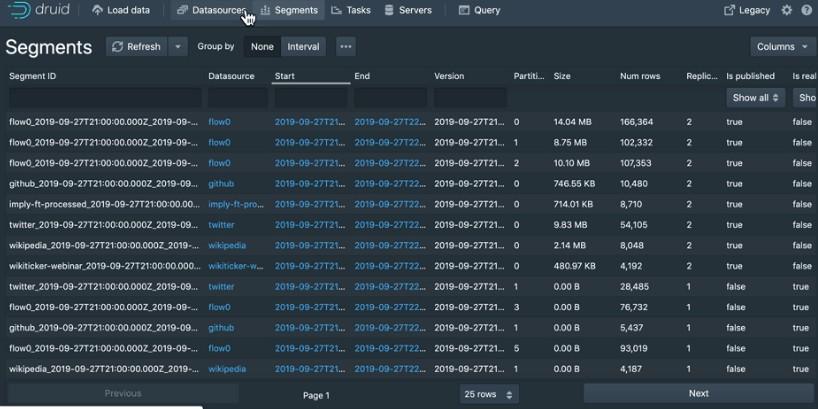Open the Query view

pos(479,10)
